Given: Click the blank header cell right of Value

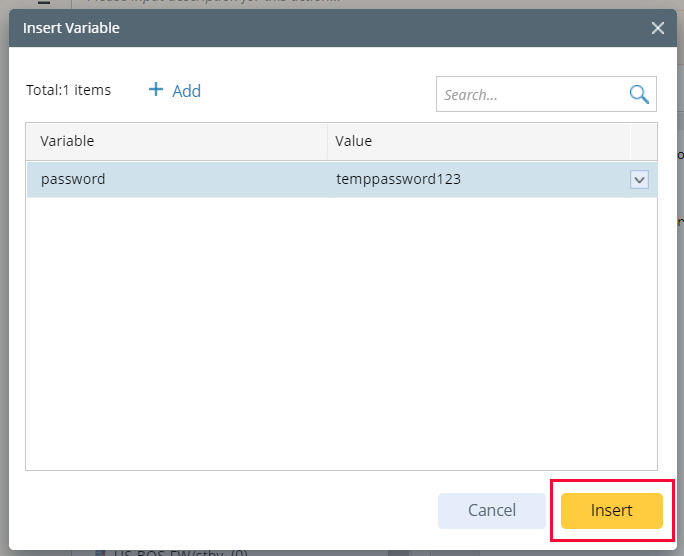Looking at the screenshot, I should [x=643, y=141].
